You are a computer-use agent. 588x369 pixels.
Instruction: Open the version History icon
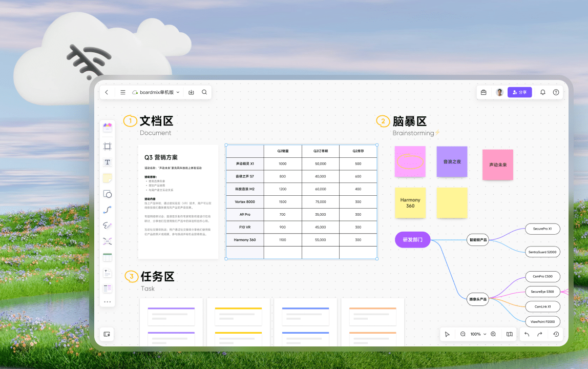556,334
